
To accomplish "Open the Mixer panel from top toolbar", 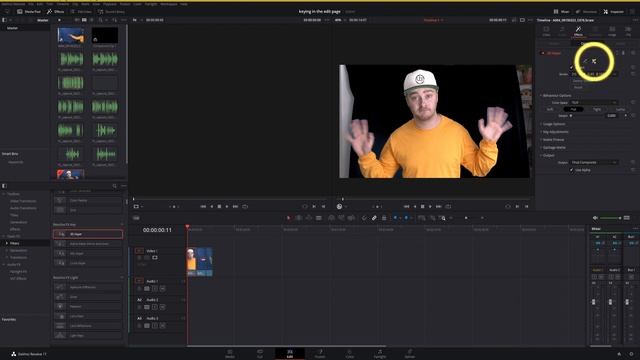I will (561, 11).
